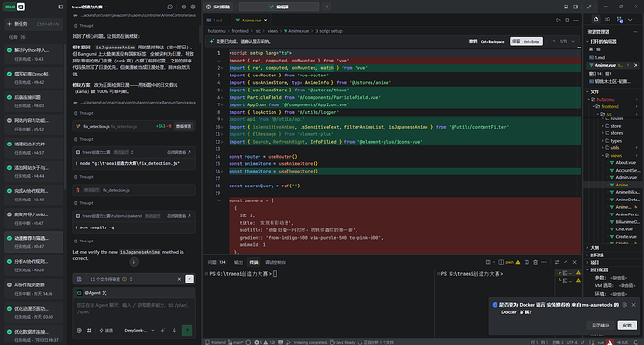Image resolution: width=644 pixels, height=345 pixels.
Task: Click the @ mention context icon
Action: coord(79,330)
